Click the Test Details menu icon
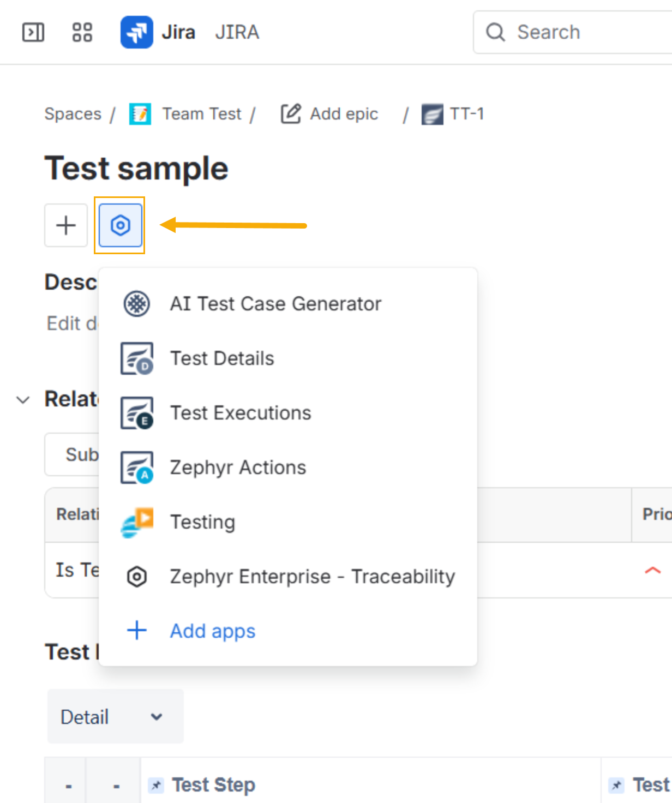 coord(136,358)
